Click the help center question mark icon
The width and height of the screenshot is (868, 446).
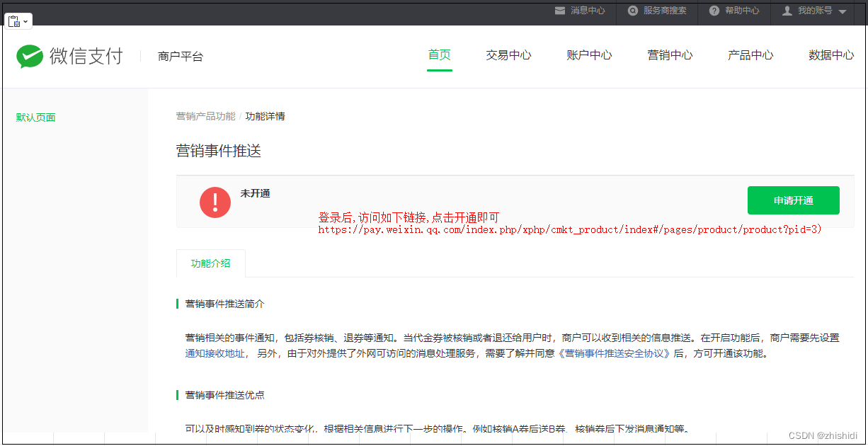coord(714,11)
